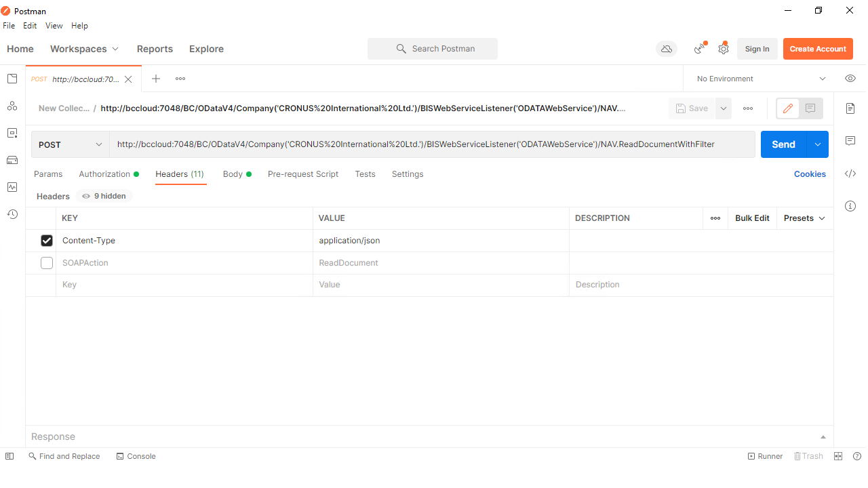Viewport: 868px width, 488px height.
Task: Open Environments icon in the sidebar
Action: 12,133
